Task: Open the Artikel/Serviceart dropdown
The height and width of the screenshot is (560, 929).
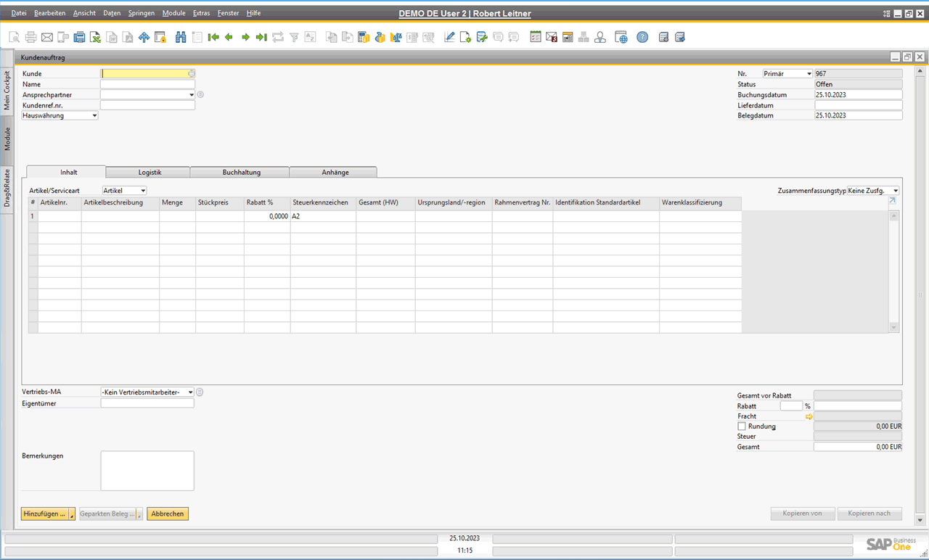Action: tap(143, 191)
